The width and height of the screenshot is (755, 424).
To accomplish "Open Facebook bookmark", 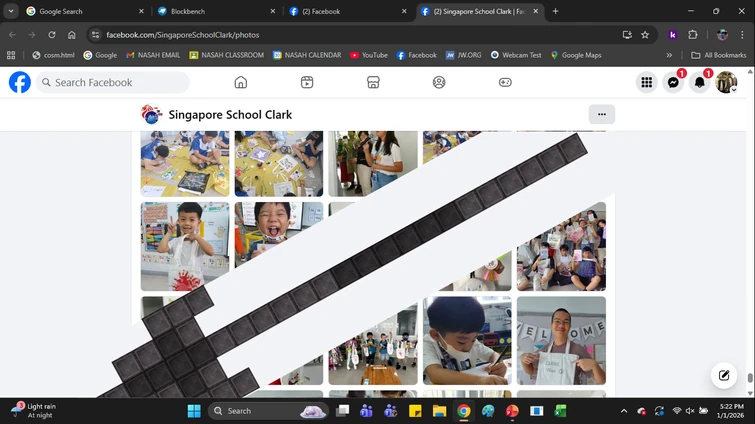I will (417, 55).
